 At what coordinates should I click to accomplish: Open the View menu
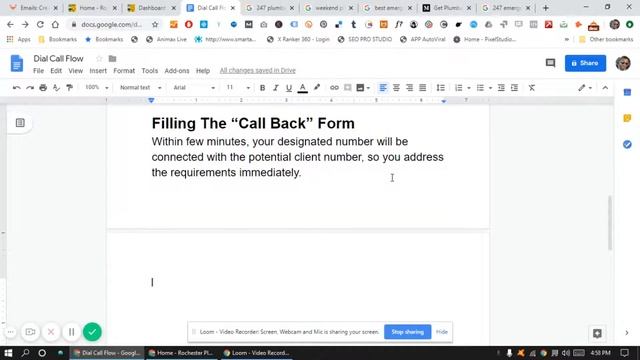click(76, 71)
